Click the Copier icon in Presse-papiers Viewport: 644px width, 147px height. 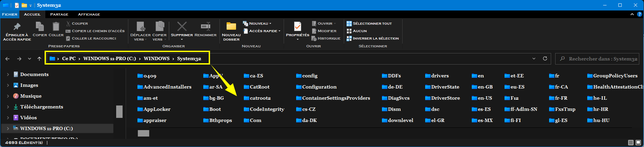(x=40, y=27)
